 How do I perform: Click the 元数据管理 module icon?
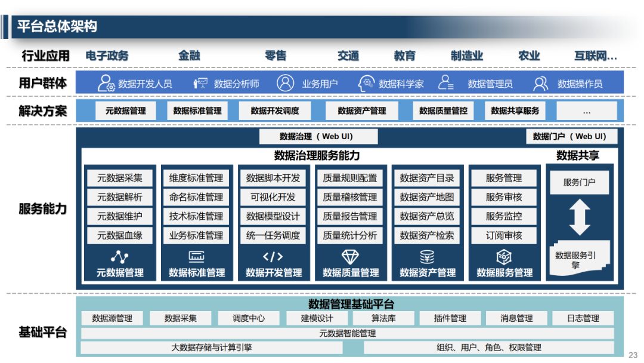[x=118, y=257]
